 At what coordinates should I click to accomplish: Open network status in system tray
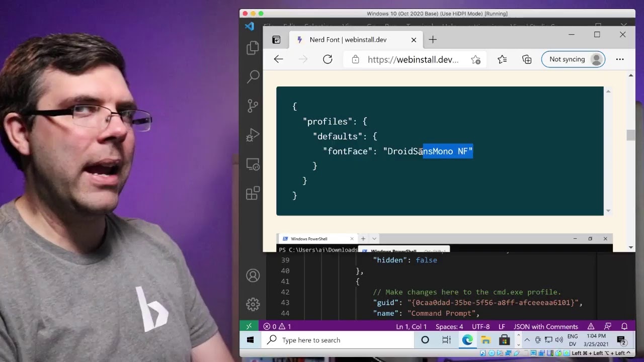pos(548,340)
